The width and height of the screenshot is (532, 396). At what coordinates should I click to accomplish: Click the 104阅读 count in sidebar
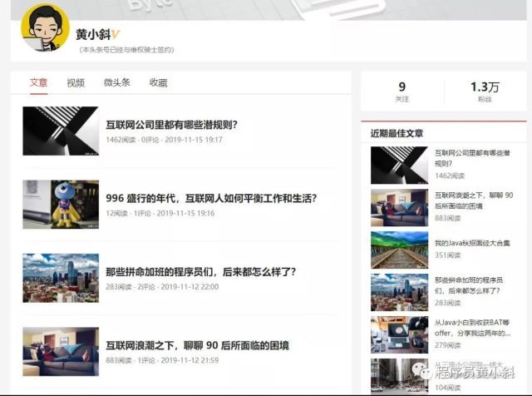pos(447,388)
